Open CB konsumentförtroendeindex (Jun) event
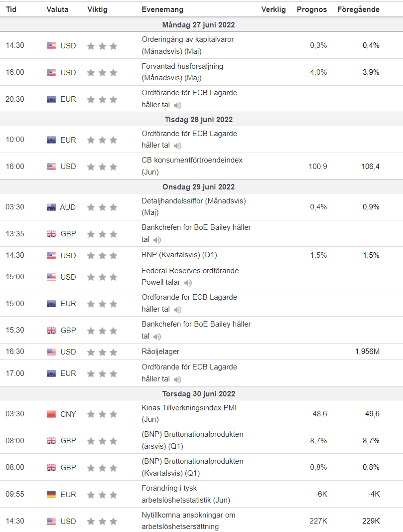403x532 pixels. [x=192, y=166]
